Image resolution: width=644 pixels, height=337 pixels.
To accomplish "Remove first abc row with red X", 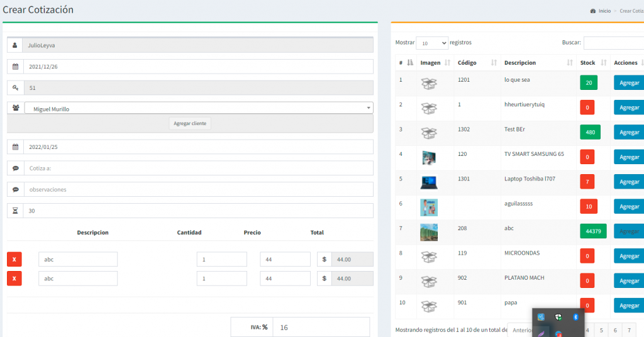I will pyautogui.click(x=14, y=259).
